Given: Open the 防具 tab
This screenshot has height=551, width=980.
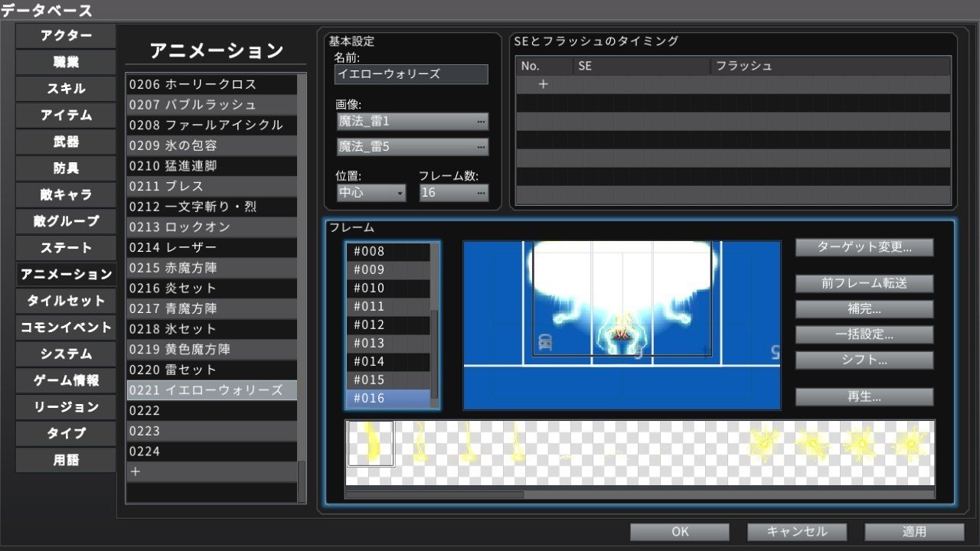Looking at the screenshot, I should 66,168.
